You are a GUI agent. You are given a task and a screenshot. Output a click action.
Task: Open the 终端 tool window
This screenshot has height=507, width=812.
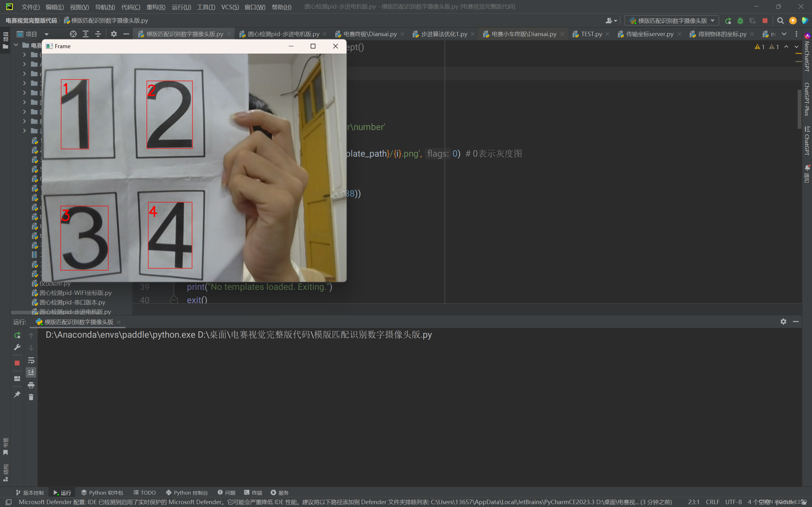253,493
